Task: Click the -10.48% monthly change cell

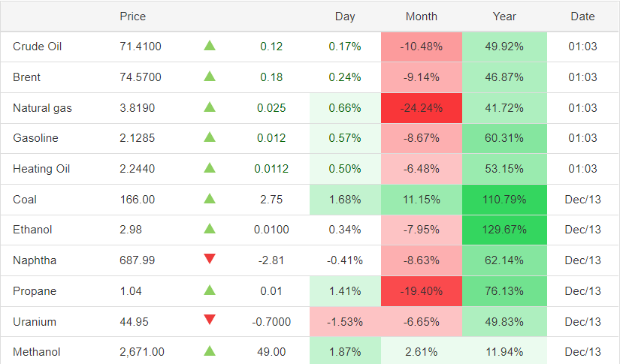Action: pyautogui.click(x=422, y=47)
